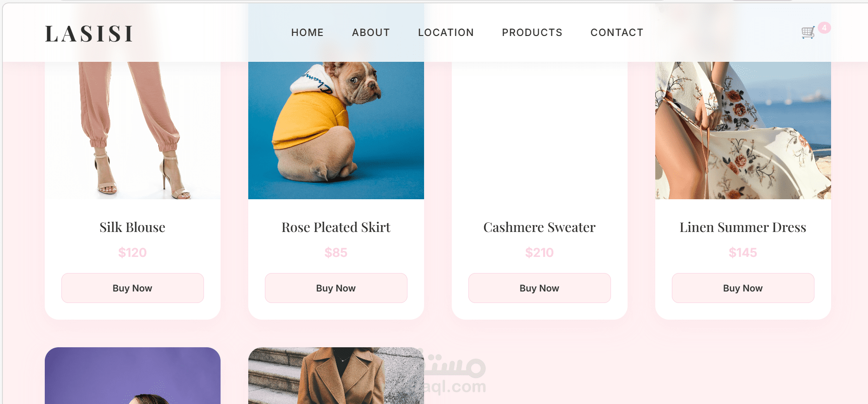Select the Linen Summer Dress title
868x404 pixels.
click(x=743, y=227)
